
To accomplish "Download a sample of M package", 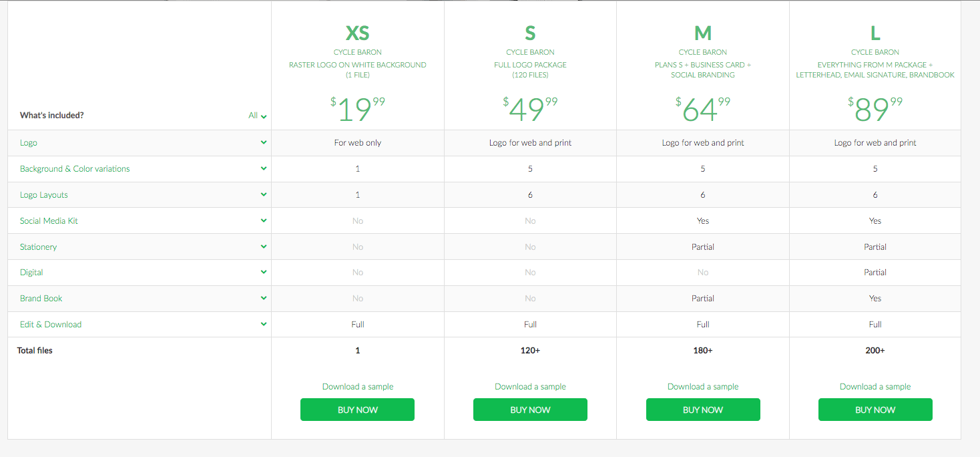I will point(703,387).
